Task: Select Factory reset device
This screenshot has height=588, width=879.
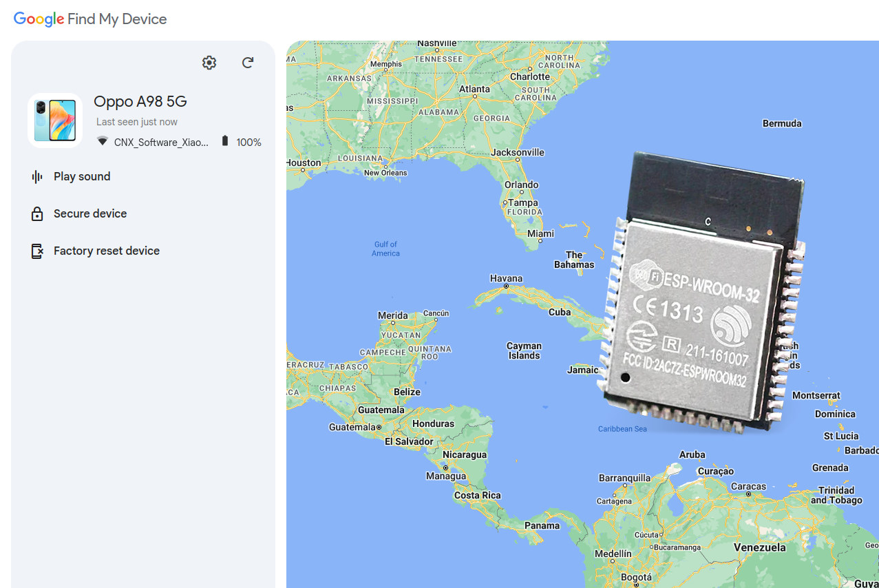Action: click(107, 251)
